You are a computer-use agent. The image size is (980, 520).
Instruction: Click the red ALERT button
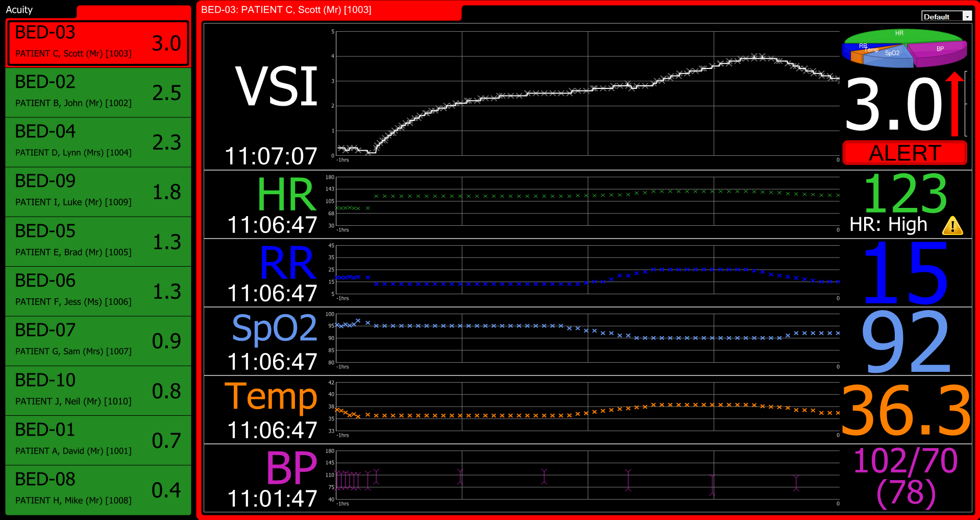tap(904, 153)
